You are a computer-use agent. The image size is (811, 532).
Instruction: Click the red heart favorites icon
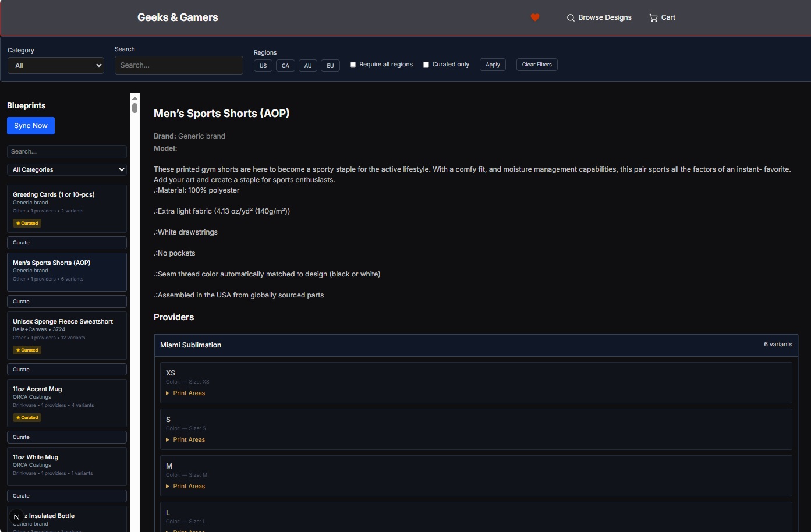point(535,17)
